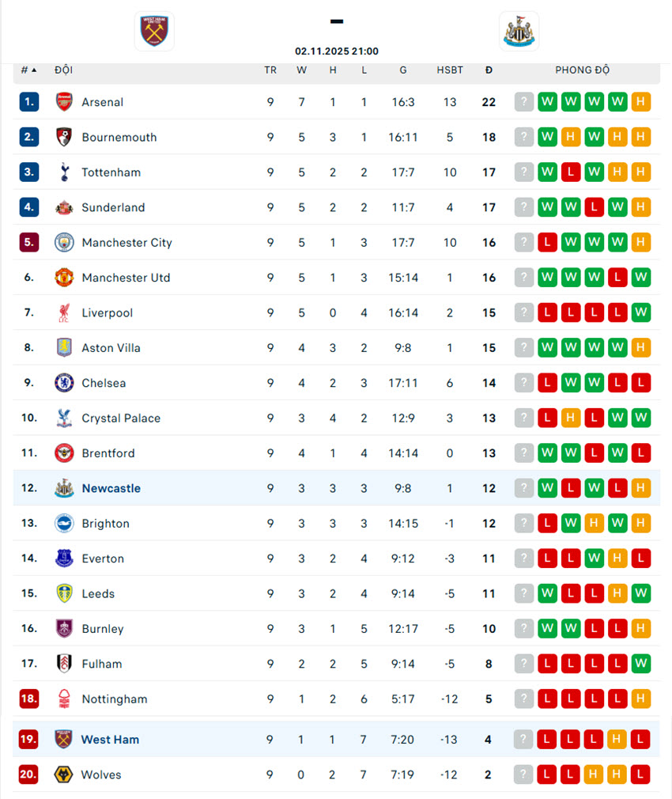Sort the table by the # rank column

coord(28,70)
